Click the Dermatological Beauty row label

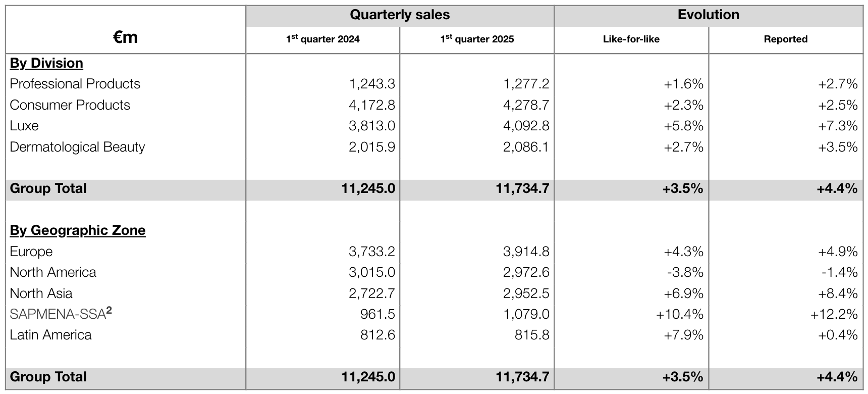click(x=77, y=147)
